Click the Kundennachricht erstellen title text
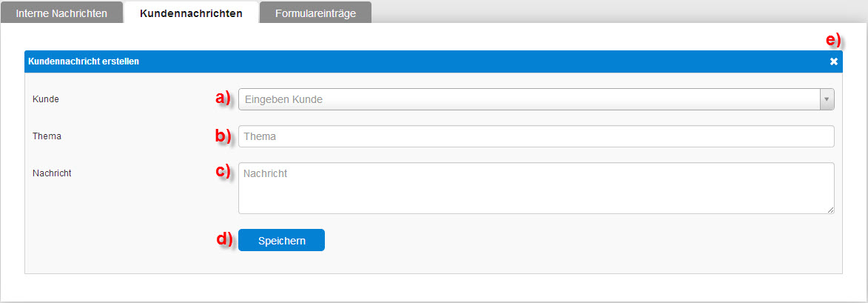868x303 pixels. coord(84,61)
